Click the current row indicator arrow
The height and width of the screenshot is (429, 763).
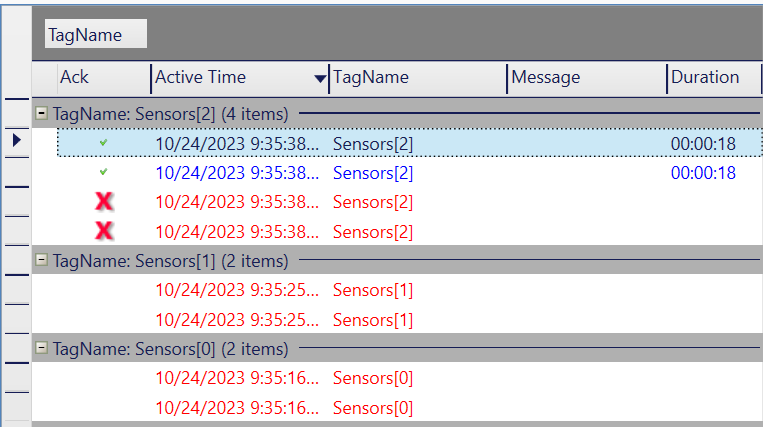[17, 141]
